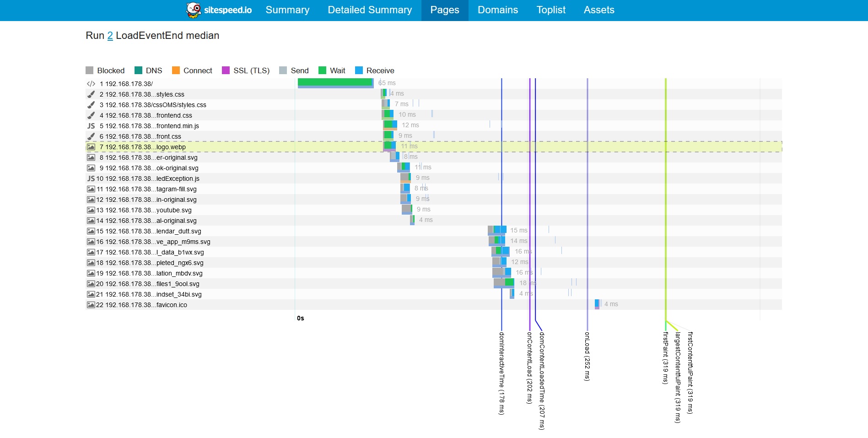Open the Summary tab
868x438 pixels.
click(287, 10)
